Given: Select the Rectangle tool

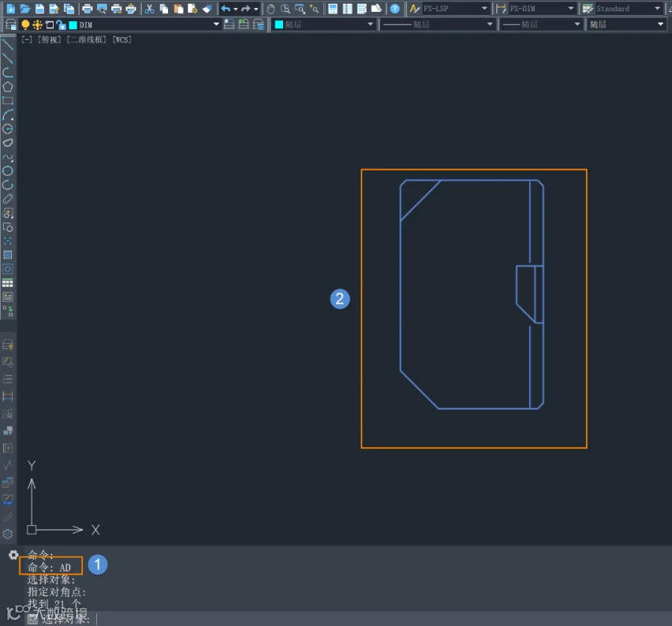Looking at the screenshot, I should click(7, 101).
